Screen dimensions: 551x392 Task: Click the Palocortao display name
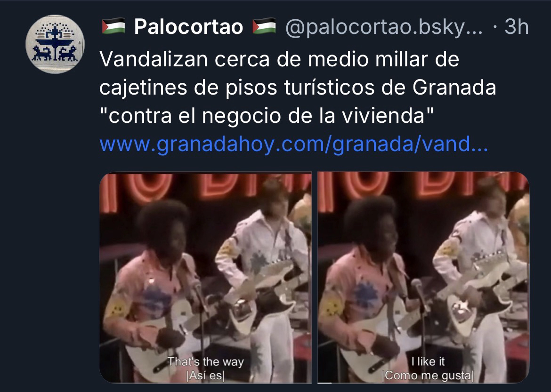[188, 27]
